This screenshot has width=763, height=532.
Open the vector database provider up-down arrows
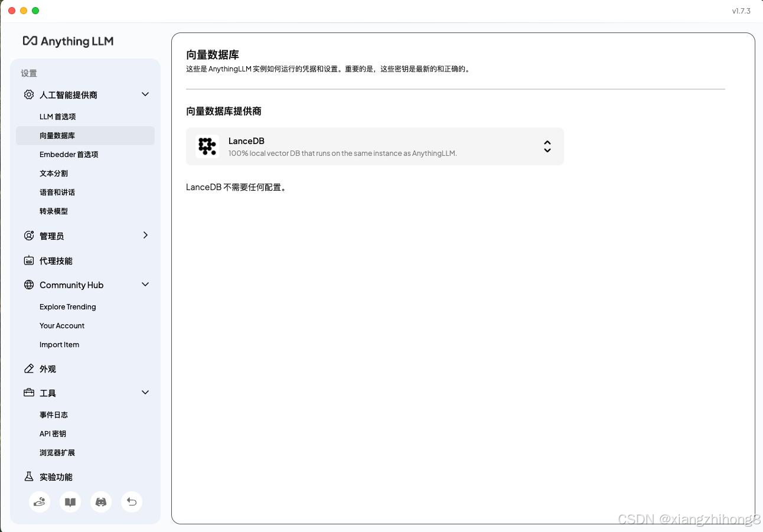pyautogui.click(x=547, y=146)
